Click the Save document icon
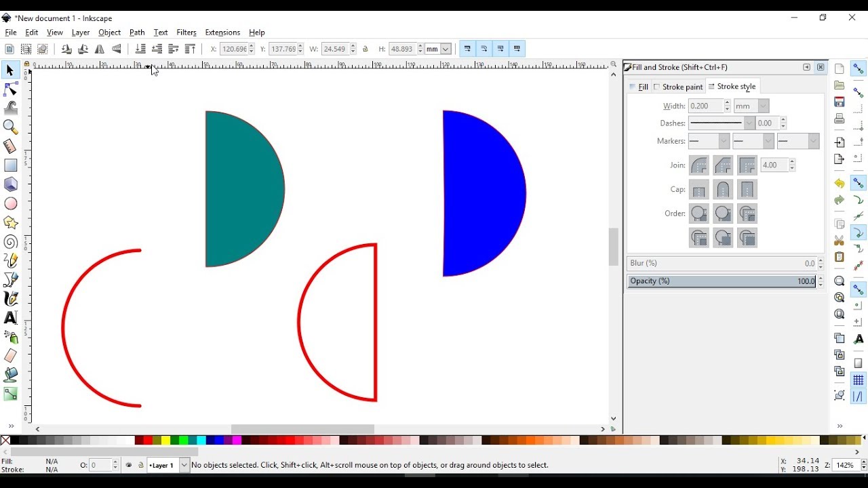This screenshot has height=488, width=868. pyautogui.click(x=840, y=102)
